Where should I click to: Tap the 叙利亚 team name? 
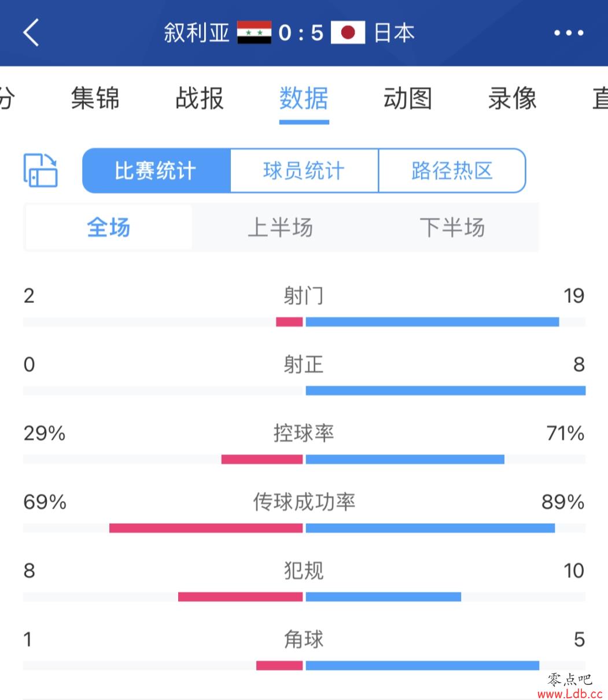click(x=197, y=32)
